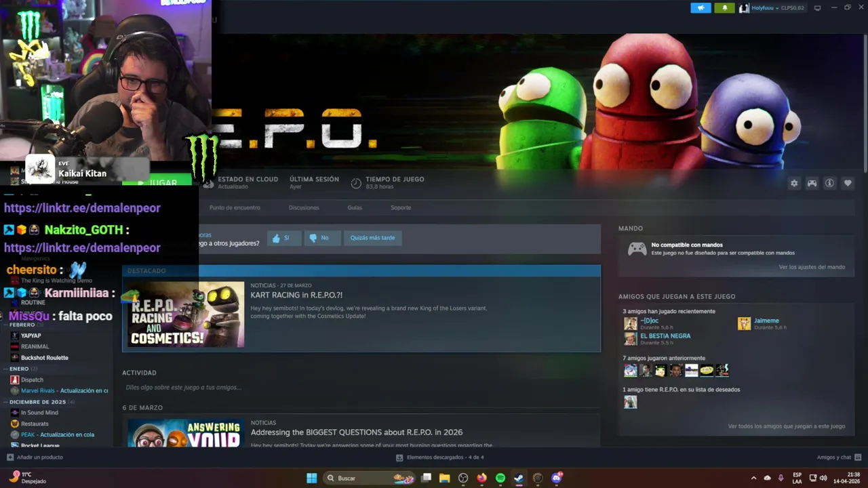This screenshot has width=868, height=488.
Task: Add R.E.P.O. to favorites with heart icon
Action: [x=848, y=183]
